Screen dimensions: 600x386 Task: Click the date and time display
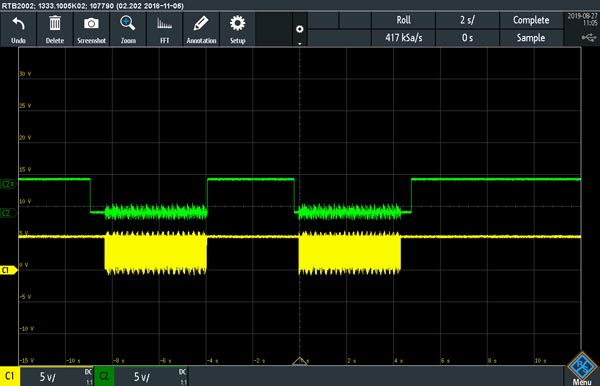tap(582, 19)
